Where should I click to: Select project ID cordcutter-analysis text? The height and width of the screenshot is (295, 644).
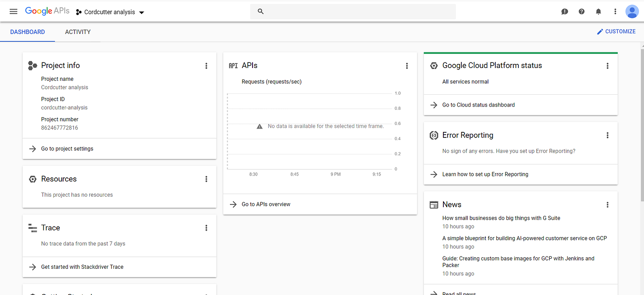[x=64, y=108]
